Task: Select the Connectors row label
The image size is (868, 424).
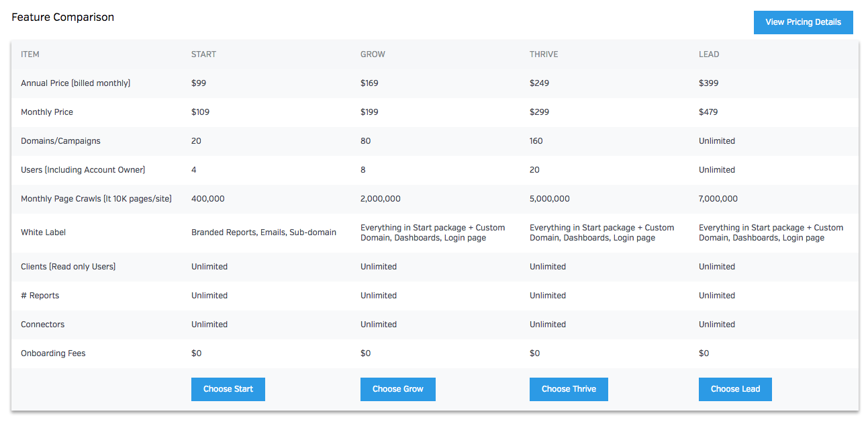Action: pos(42,325)
